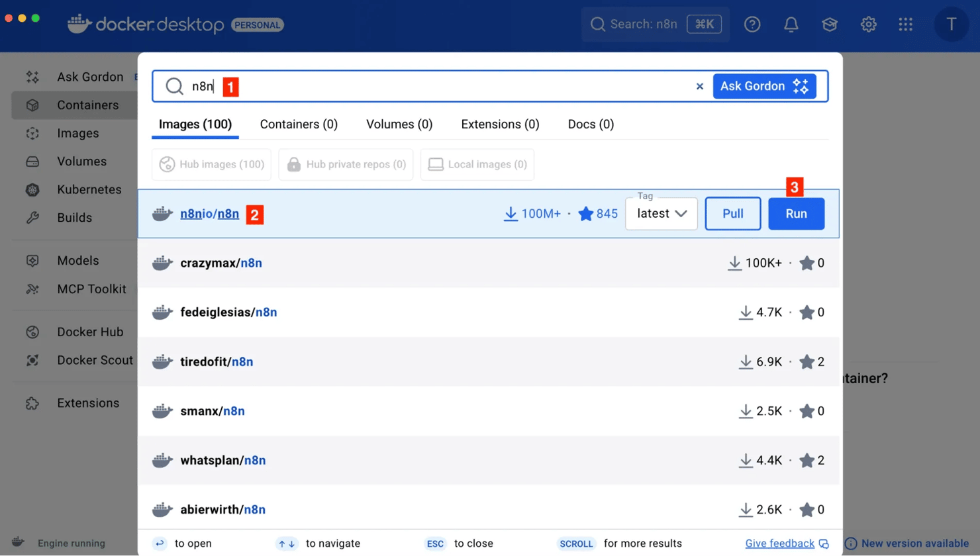Select the crazymax/n8n image result
Image resolution: width=980 pixels, height=556 pixels.
click(x=221, y=263)
